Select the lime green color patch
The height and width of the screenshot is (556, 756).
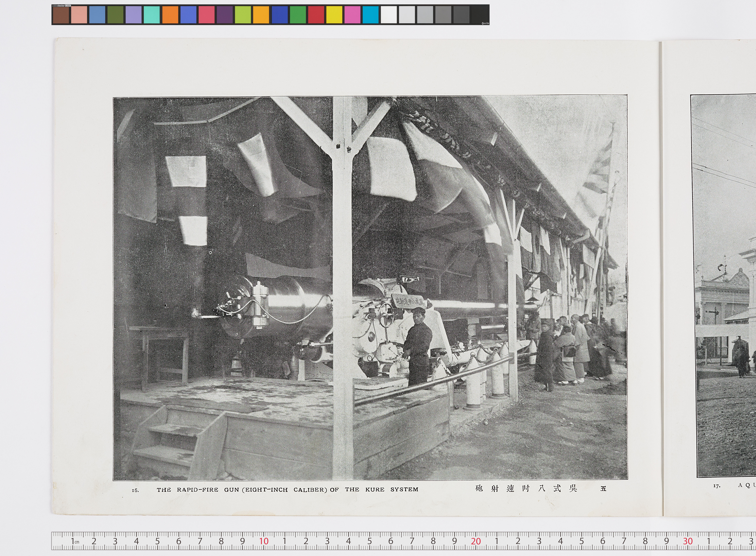point(243,15)
